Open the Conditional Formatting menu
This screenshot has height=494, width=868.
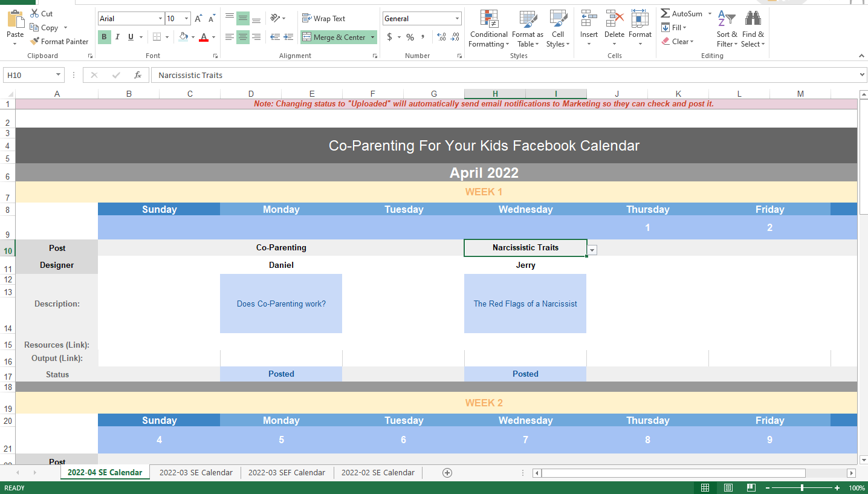pyautogui.click(x=488, y=29)
